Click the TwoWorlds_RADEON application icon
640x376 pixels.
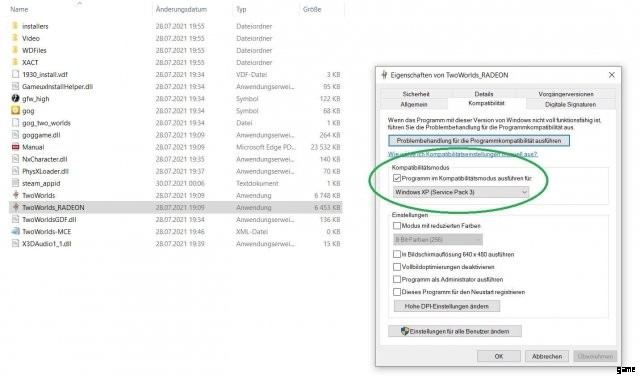click(16, 207)
